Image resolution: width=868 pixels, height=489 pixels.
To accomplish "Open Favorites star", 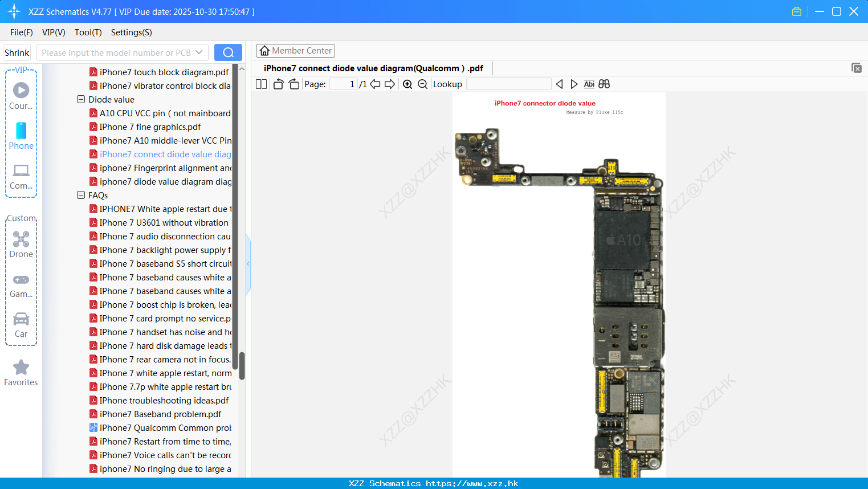I will pyautogui.click(x=21, y=373).
